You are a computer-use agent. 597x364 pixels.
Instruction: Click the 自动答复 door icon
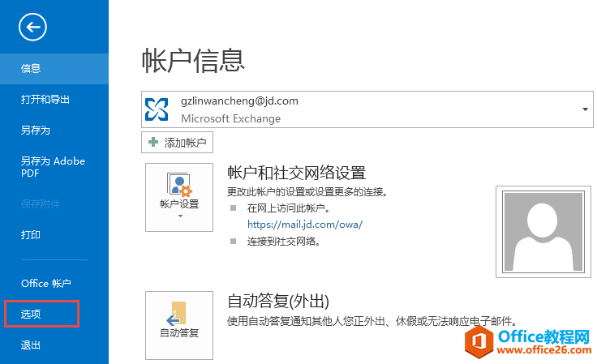click(x=177, y=314)
